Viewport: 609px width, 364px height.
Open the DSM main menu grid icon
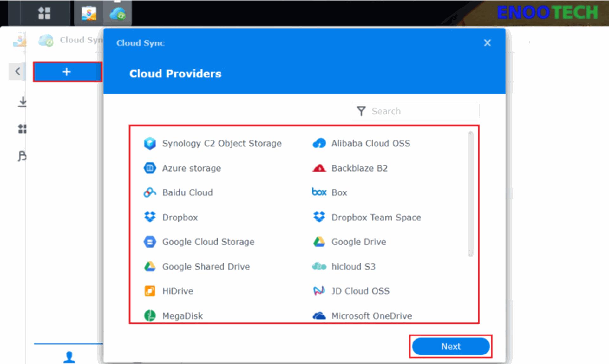click(x=44, y=13)
